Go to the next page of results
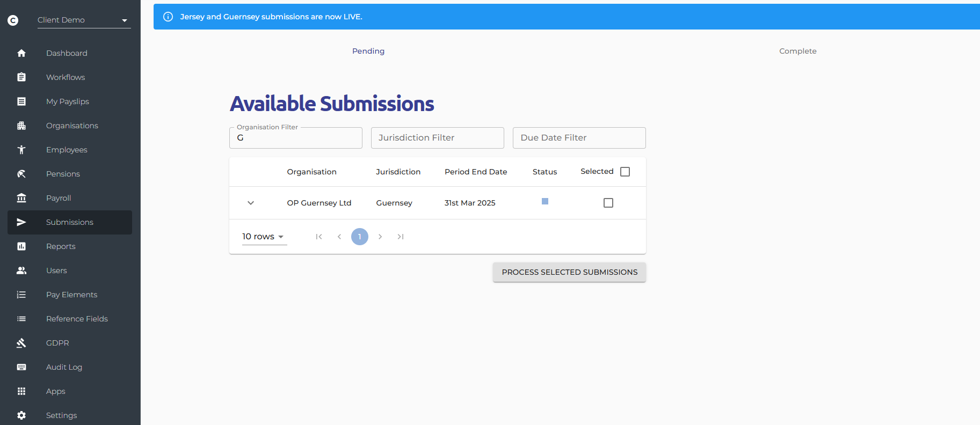Screen dimensions: 980x425 380,237
